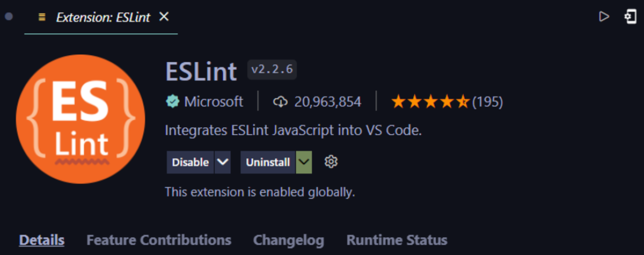The width and height of the screenshot is (644, 255).
Task: Select the Runtime Status tab
Action: 397,239
